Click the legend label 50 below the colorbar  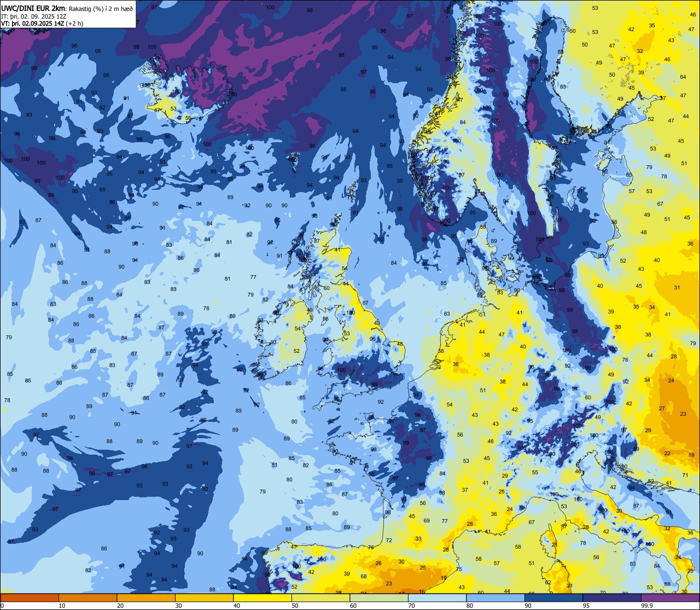(295, 606)
